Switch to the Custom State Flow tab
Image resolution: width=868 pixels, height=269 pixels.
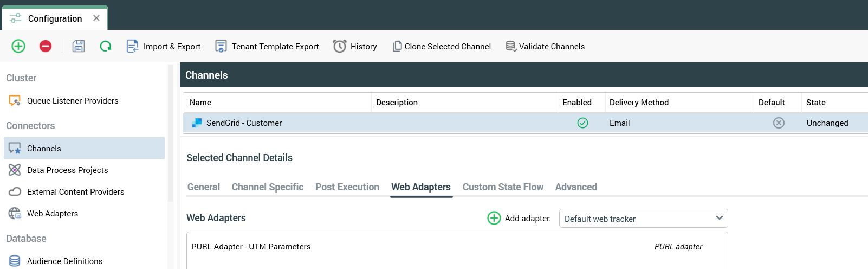coord(503,187)
